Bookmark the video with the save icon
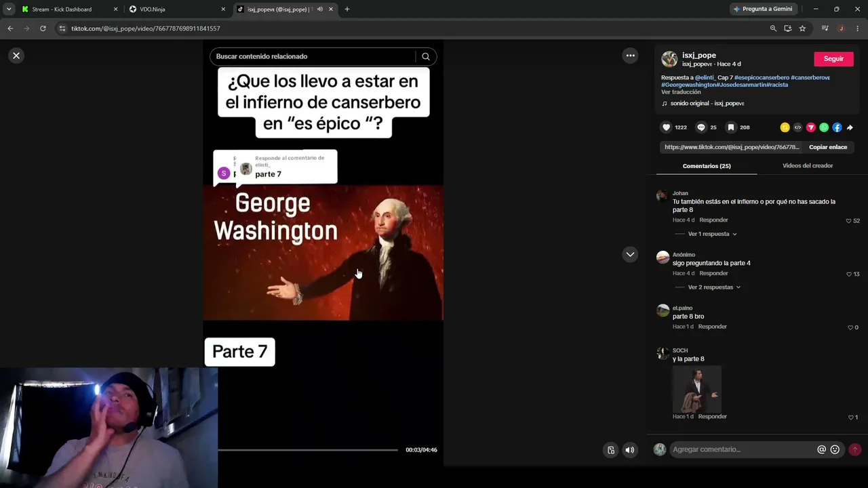The image size is (868, 488). 730,127
